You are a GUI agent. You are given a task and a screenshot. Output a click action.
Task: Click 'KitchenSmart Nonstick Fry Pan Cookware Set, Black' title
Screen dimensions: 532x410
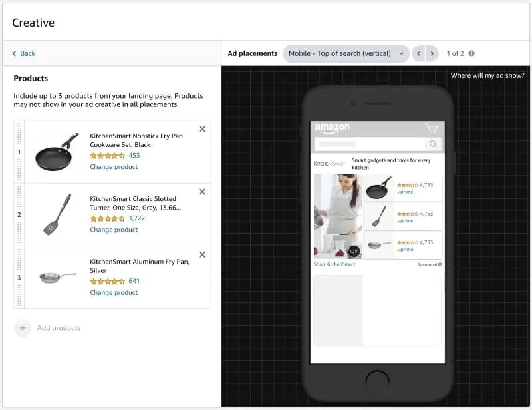pyautogui.click(x=136, y=140)
